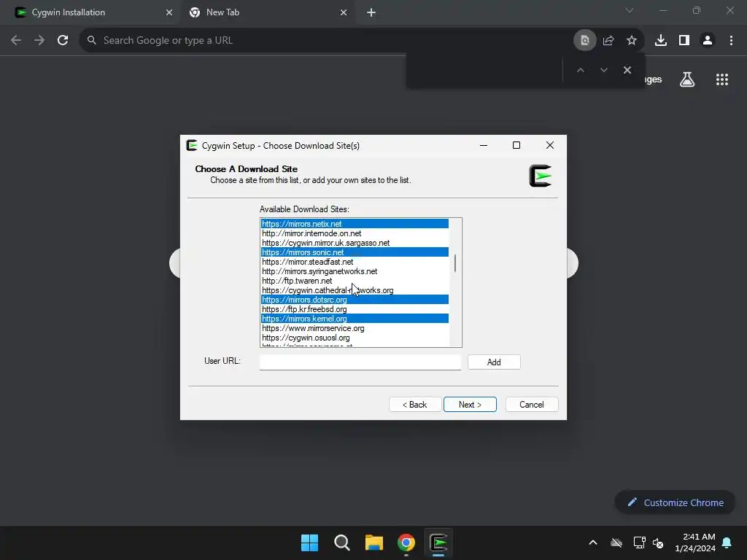Viewport: 747px width, 560px height.
Task: Show hidden system tray icons
Action: click(593, 542)
